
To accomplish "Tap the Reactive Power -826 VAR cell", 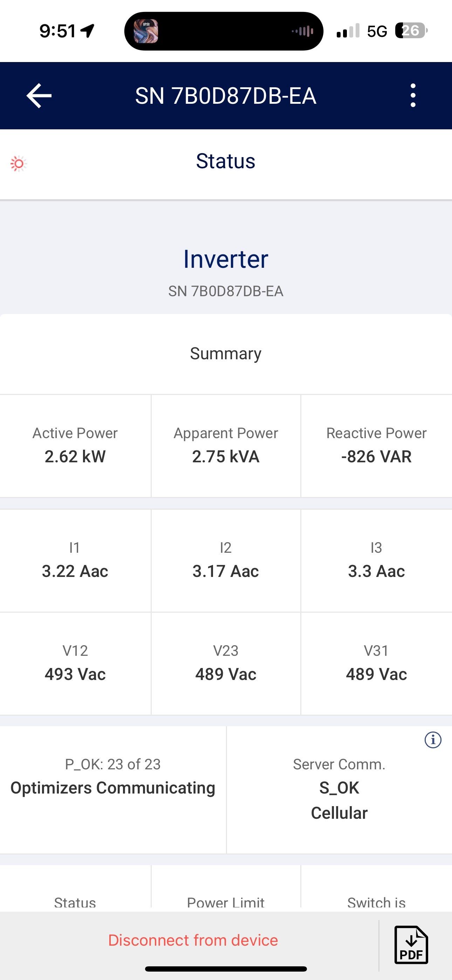I will (x=376, y=445).
